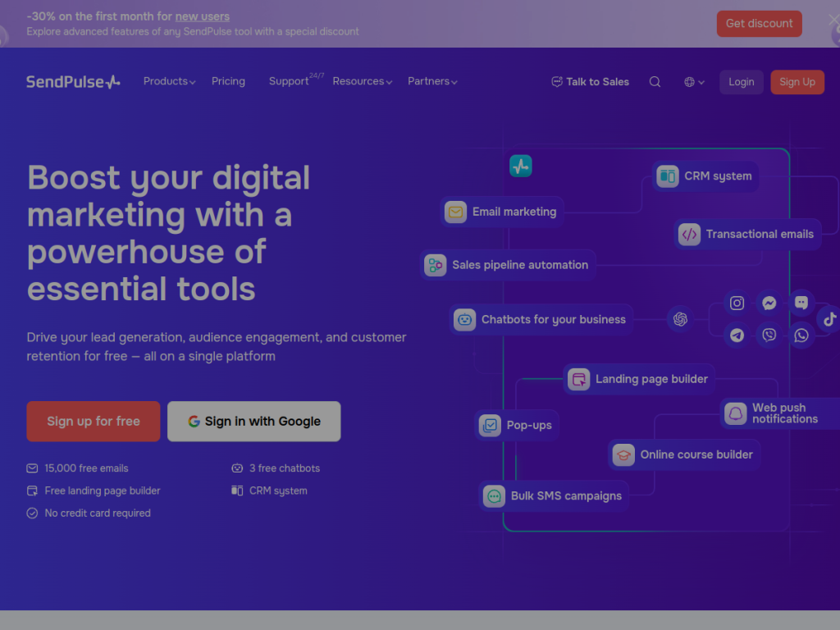Click Talk to Sales

[591, 82]
